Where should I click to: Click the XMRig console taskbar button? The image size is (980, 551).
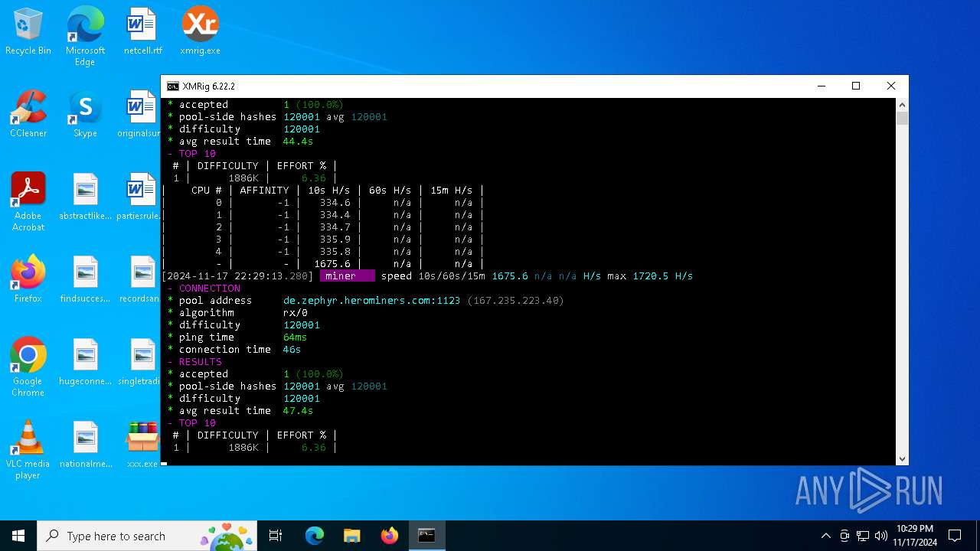coord(426,536)
